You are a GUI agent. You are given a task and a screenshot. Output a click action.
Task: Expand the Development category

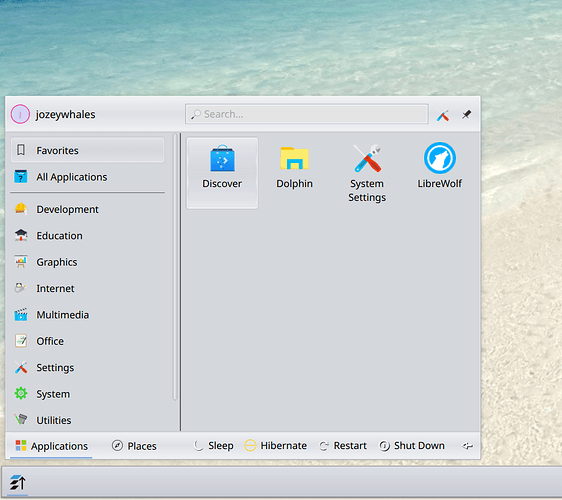click(x=87, y=209)
